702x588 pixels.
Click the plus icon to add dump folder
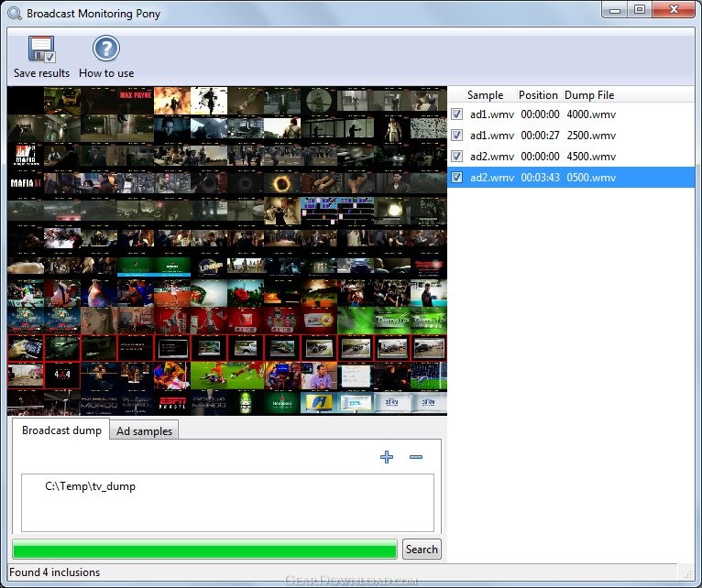[387, 457]
